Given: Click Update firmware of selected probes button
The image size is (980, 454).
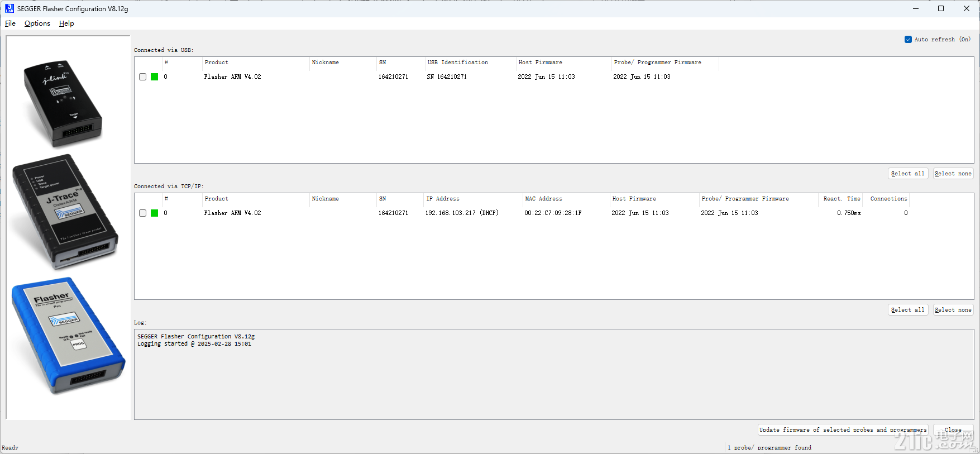Looking at the screenshot, I should 843,430.
